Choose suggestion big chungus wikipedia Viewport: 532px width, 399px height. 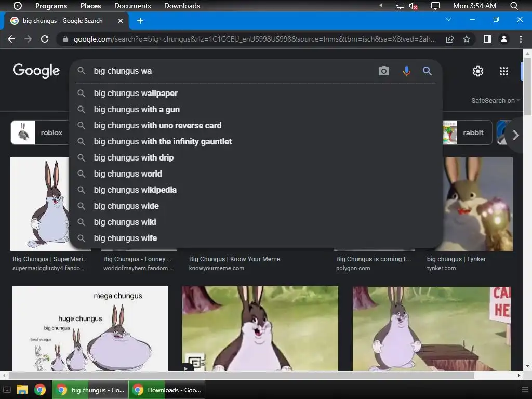click(256, 190)
